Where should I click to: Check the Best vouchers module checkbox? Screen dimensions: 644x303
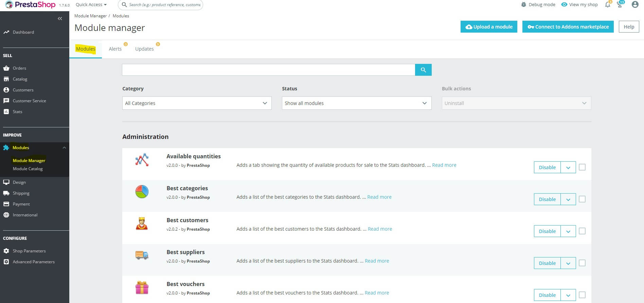582,295
